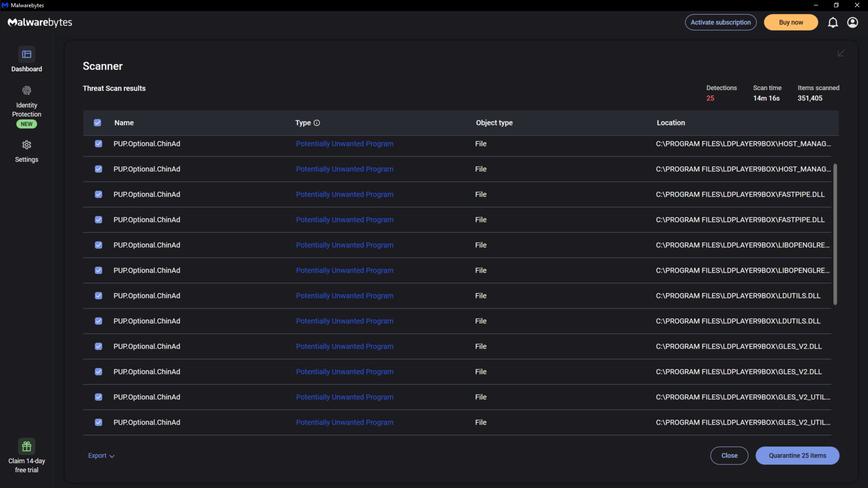Screen dimensions: 868x488
Task: Click Quarantine 25 items button
Action: (797, 456)
